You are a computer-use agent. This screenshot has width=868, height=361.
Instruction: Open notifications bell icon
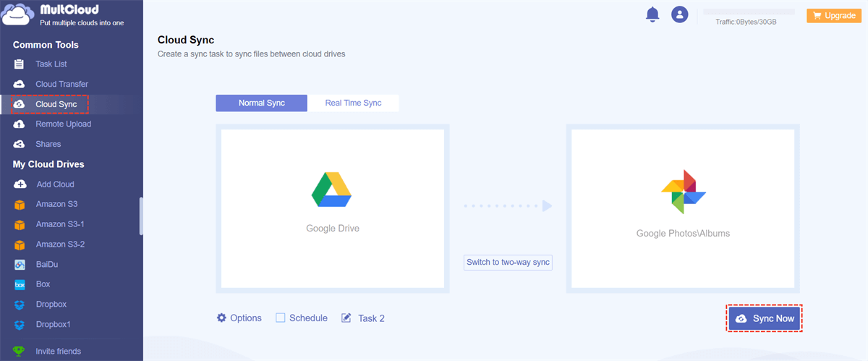652,14
